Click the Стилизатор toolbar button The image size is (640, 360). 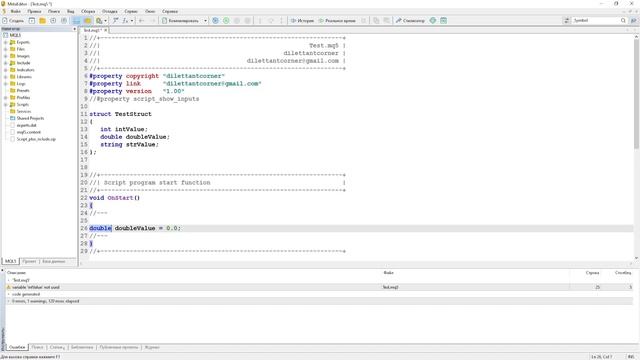point(410,20)
